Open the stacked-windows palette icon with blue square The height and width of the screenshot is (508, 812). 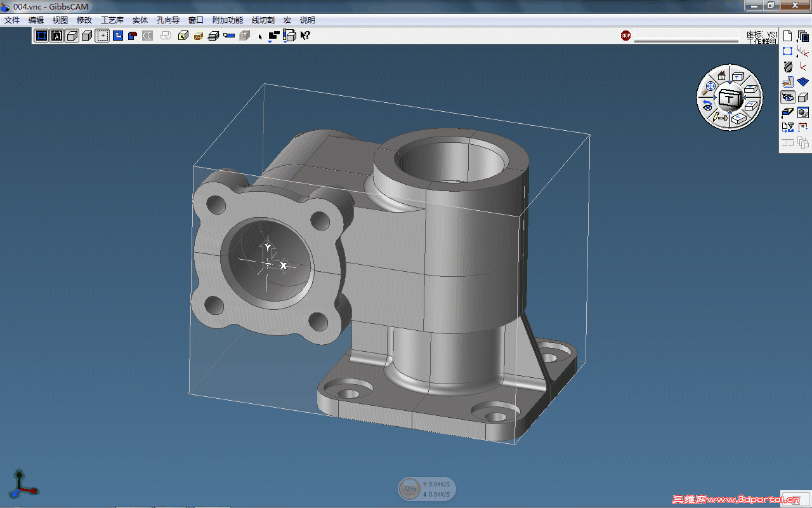[x=803, y=36]
